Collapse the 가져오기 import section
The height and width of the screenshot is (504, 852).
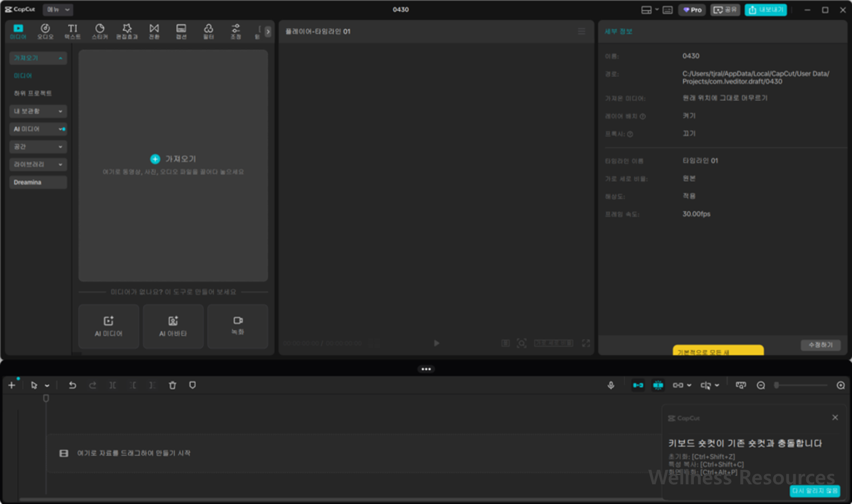tap(38, 58)
